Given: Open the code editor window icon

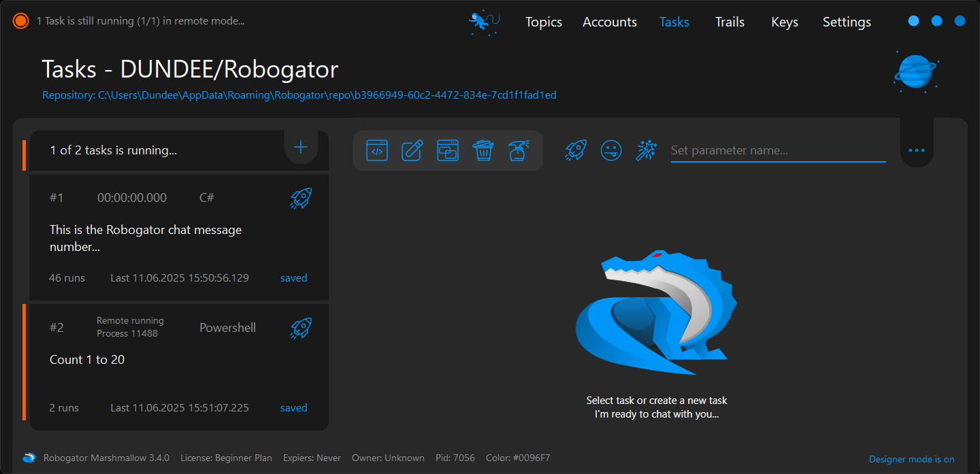Looking at the screenshot, I should 377,150.
